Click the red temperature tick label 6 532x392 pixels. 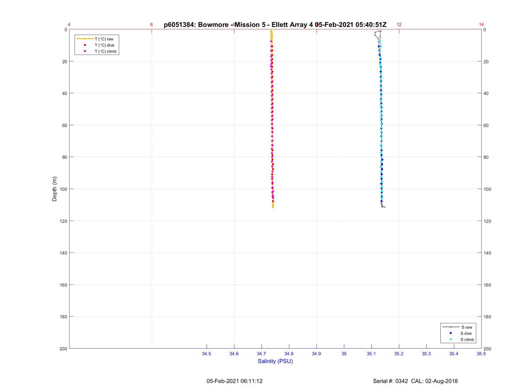coord(152,25)
